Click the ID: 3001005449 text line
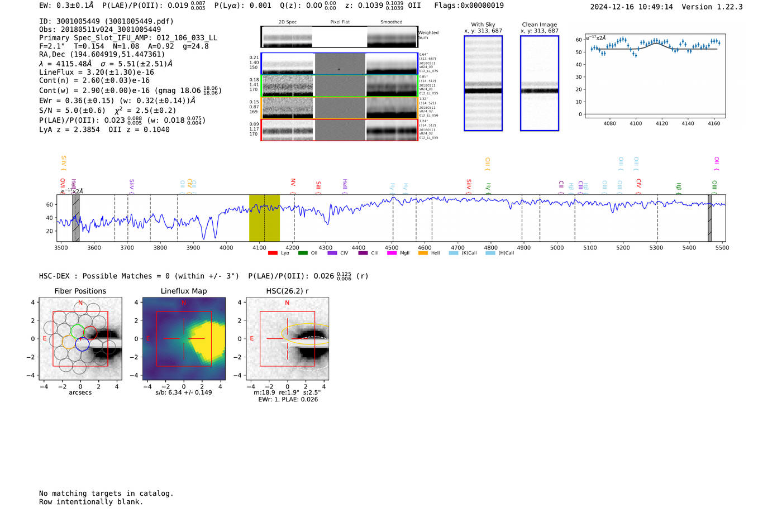The image size is (782, 532). 107,21
